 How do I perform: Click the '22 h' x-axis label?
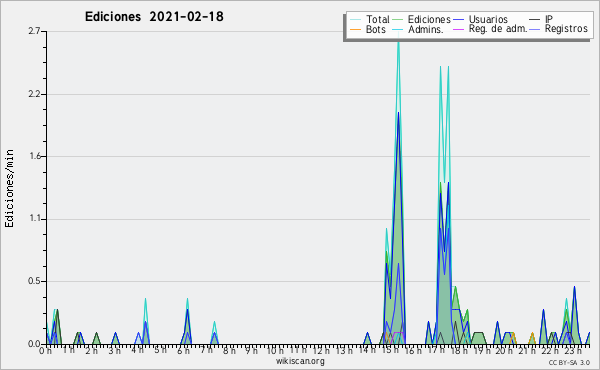pyautogui.click(x=550, y=351)
